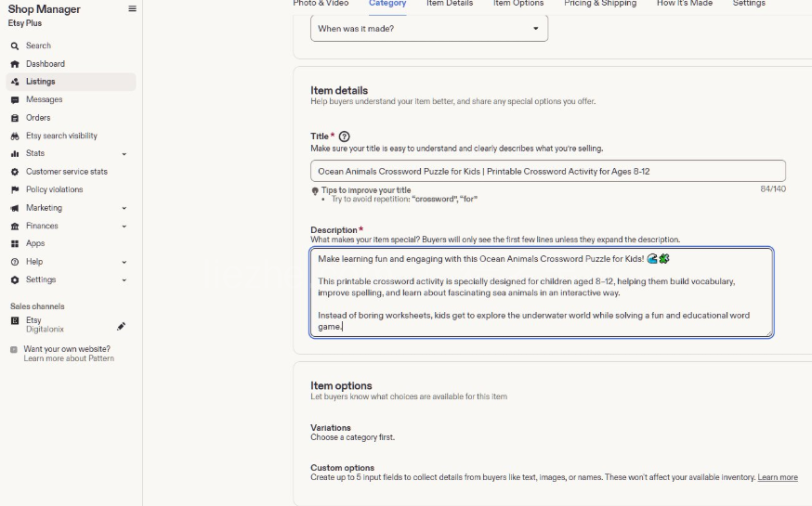Open the 'When was it made?' dropdown
Viewport: 812px width, 506px height.
(x=429, y=29)
